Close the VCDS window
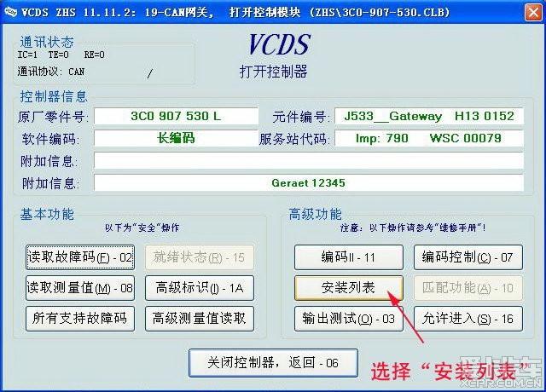The height and width of the screenshot is (392, 546). point(533,13)
